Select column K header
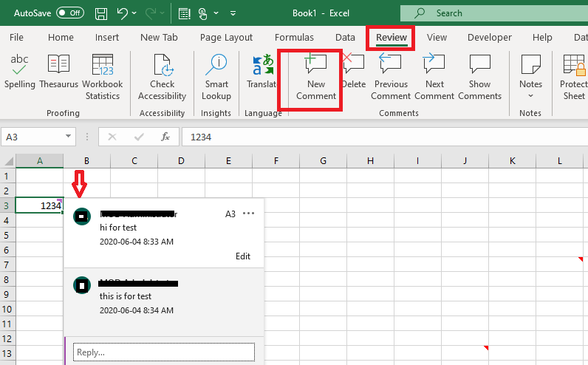Screen dimensions: 588x365 point(512,161)
